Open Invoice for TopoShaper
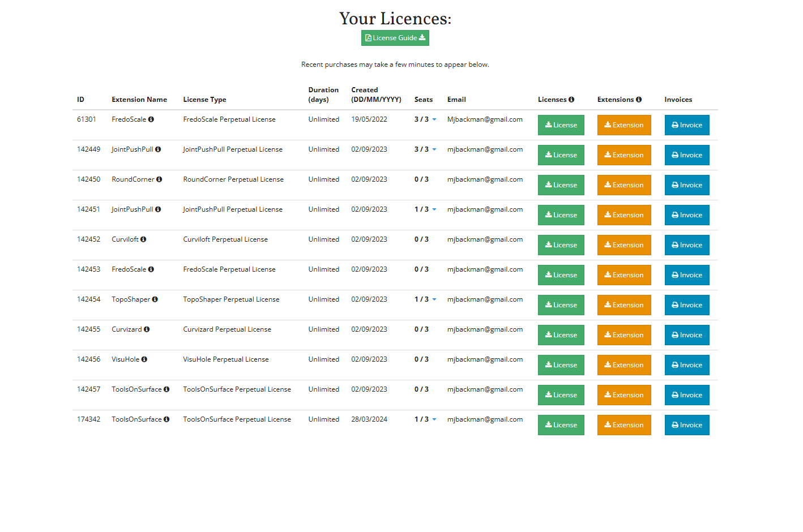The width and height of the screenshot is (803, 532). [x=687, y=305]
